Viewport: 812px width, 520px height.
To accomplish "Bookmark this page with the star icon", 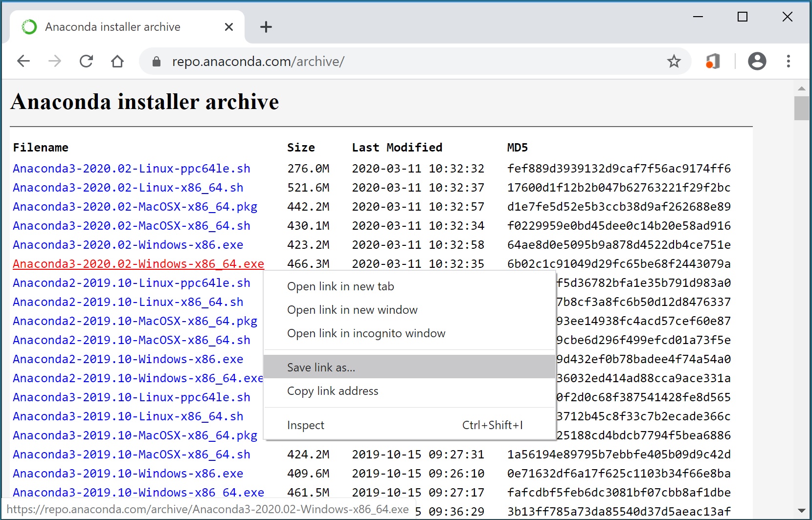I will coord(674,61).
